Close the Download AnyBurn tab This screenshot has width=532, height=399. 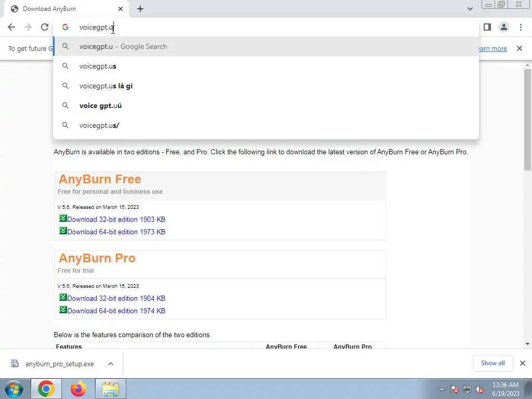[121, 9]
